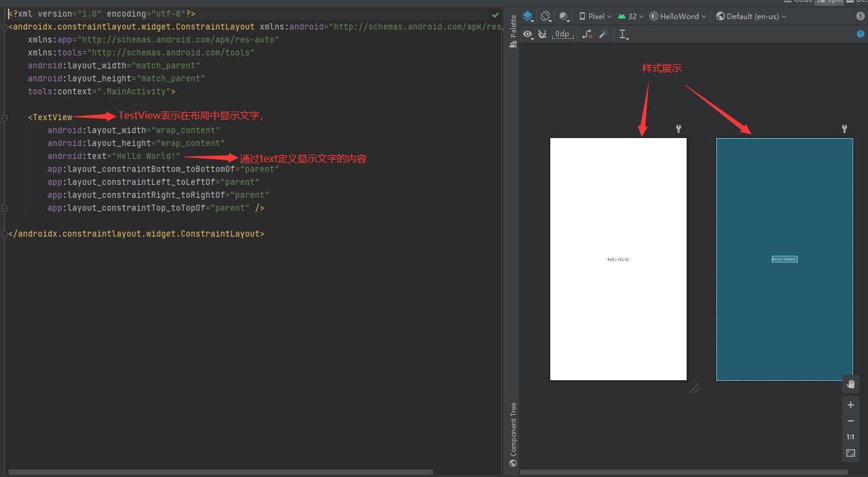Zoom out with the minus icon
This screenshot has width=868, height=477.
click(851, 421)
